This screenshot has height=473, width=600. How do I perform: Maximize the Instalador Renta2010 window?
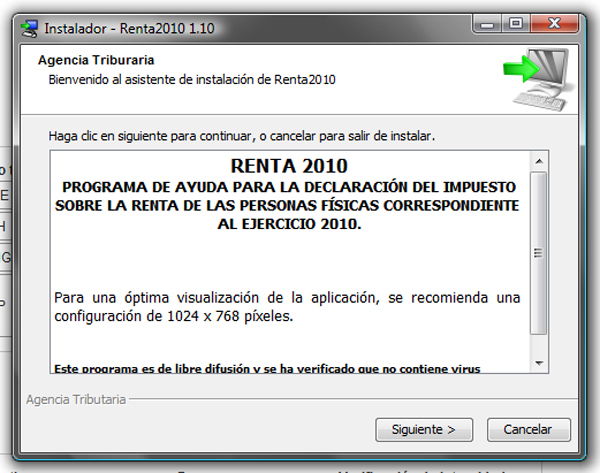point(515,24)
